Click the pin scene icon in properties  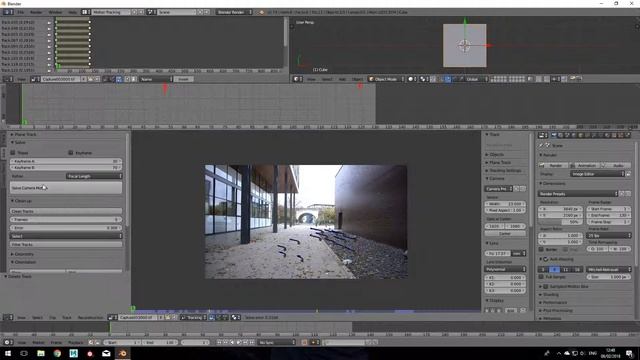point(541,145)
